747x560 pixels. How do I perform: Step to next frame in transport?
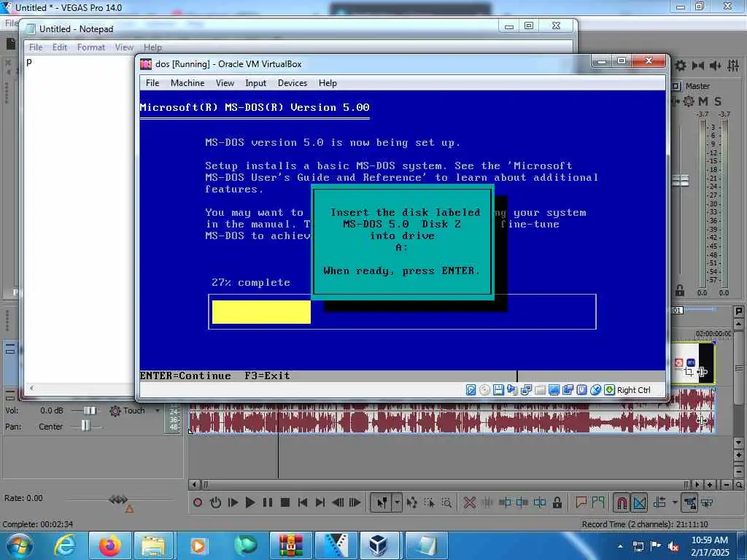(355, 502)
